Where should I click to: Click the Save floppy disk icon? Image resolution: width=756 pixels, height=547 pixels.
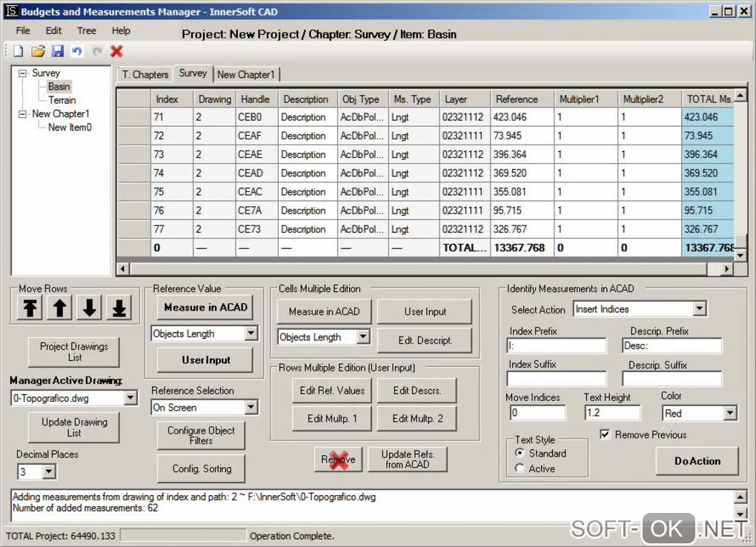(57, 51)
